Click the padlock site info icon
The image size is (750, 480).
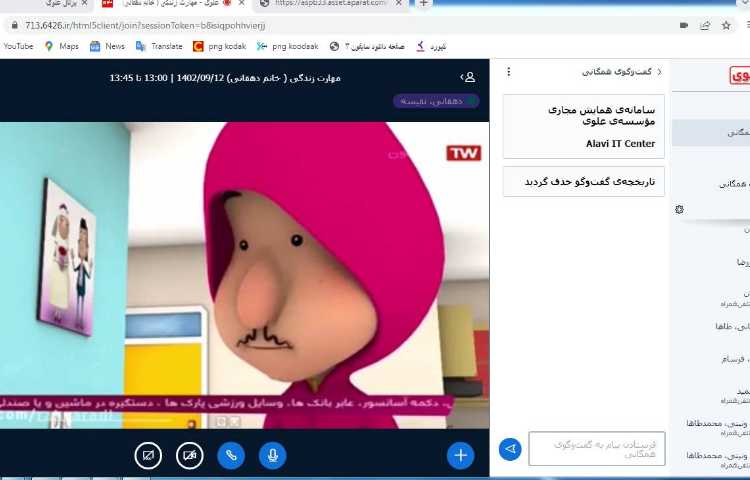click(14, 25)
